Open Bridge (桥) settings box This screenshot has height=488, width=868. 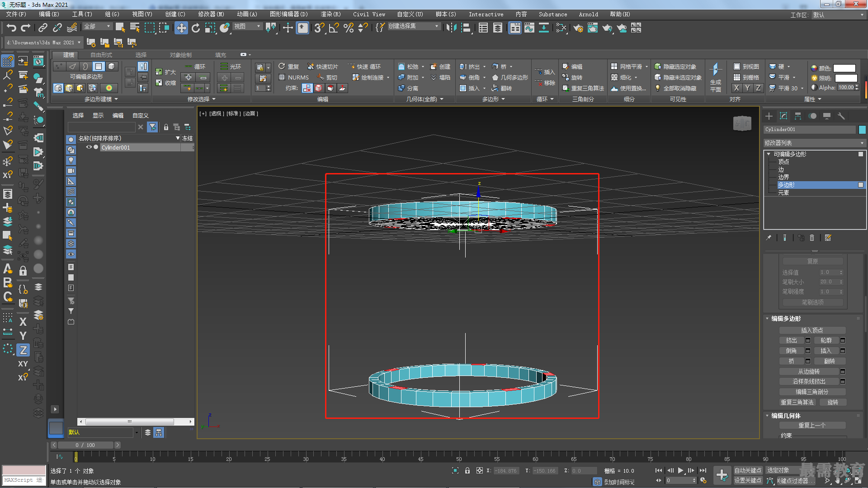pos(808,361)
